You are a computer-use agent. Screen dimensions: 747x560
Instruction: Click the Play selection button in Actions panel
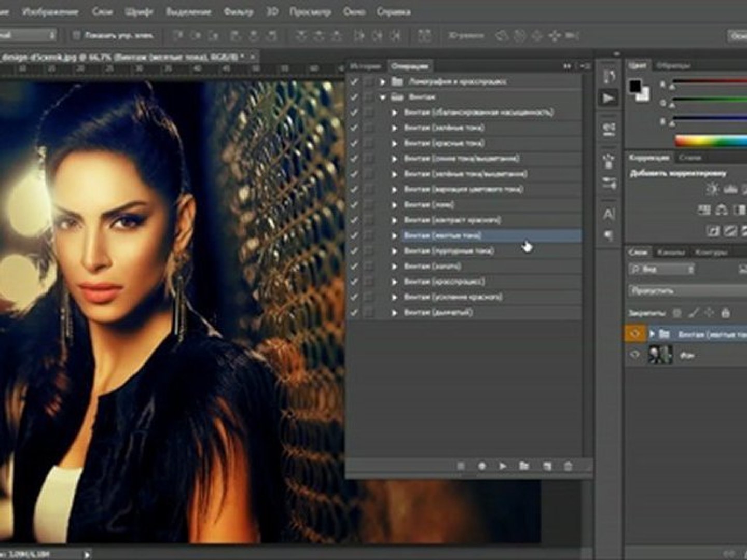pyautogui.click(x=502, y=466)
